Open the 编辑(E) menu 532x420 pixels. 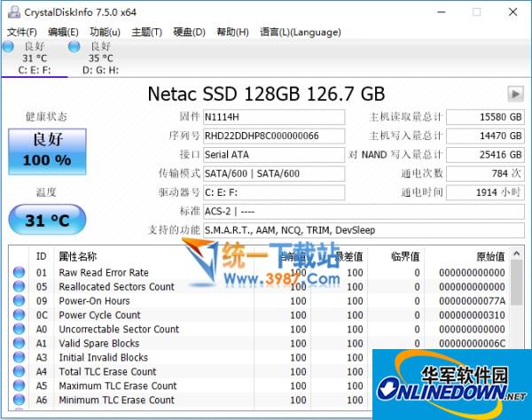tap(63, 32)
